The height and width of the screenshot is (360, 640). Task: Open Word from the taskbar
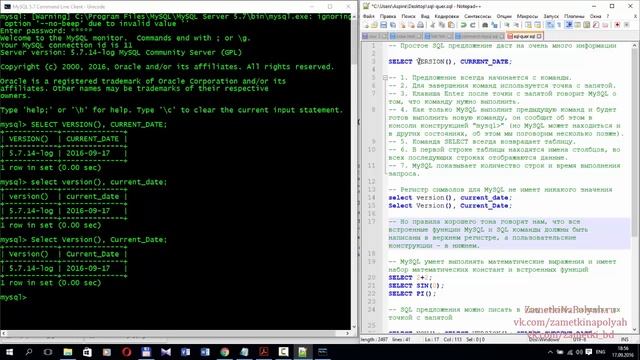coord(205,352)
